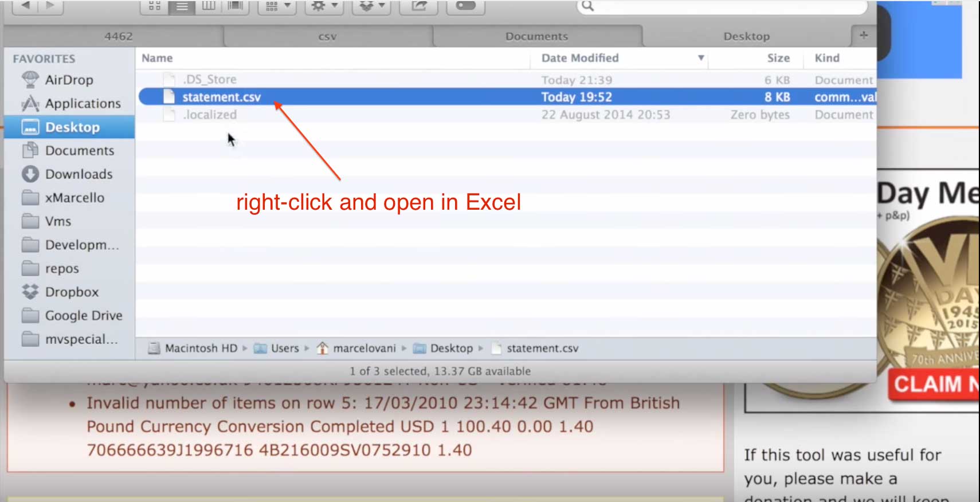Switch Finder to list view

(x=182, y=6)
